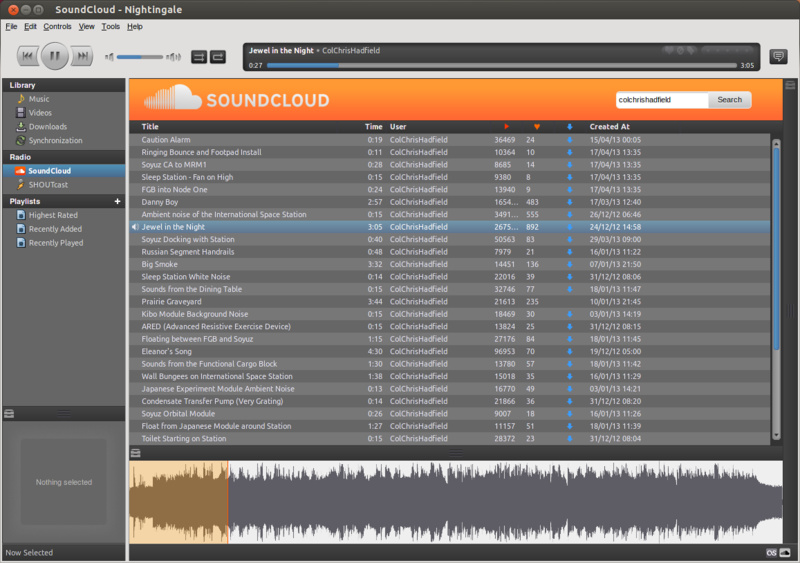Click the Search button
This screenshot has width=800, height=563.
(730, 100)
